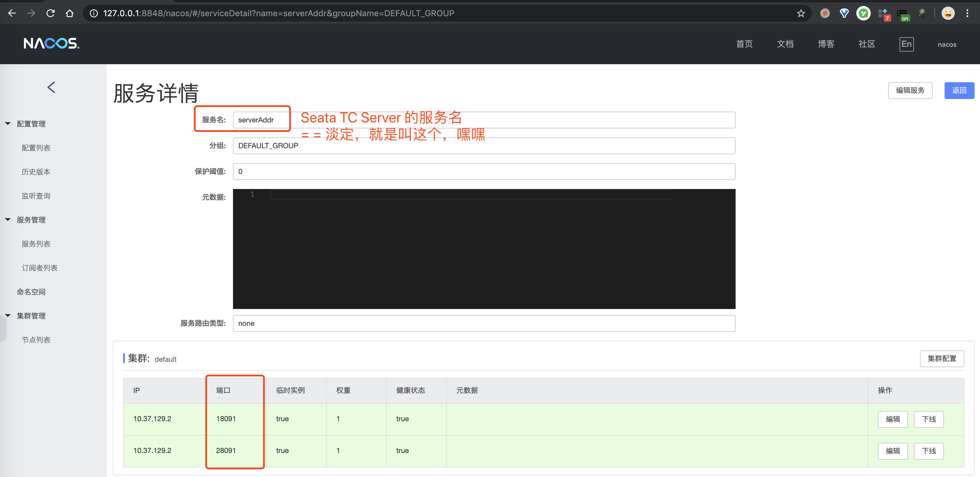Click the Nacos logo

pyautogui.click(x=51, y=44)
